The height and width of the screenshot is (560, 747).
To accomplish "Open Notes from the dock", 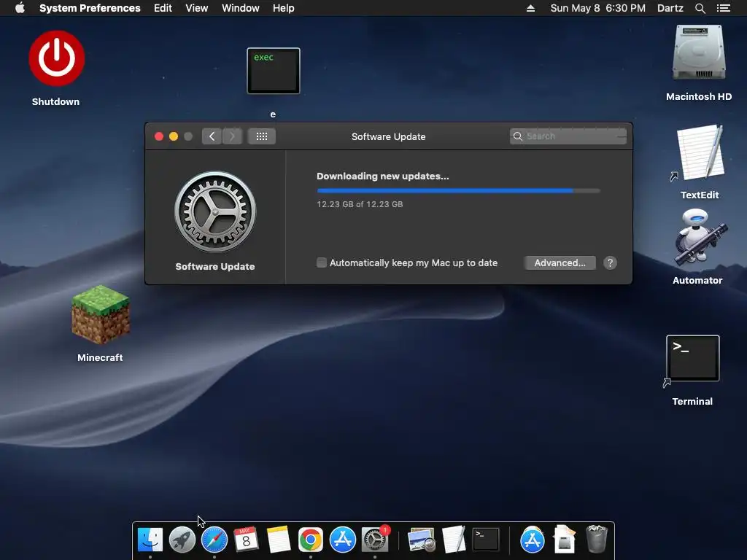I will (279, 540).
